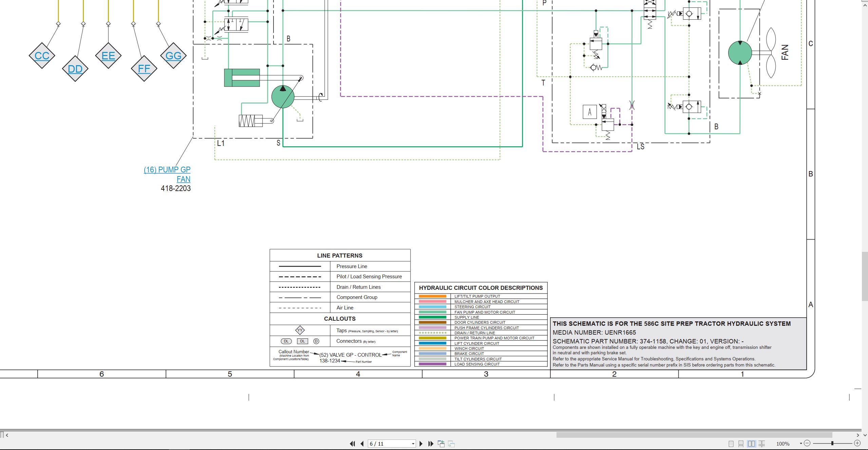Click the previous view navigation icon
868x450 pixels.
click(x=441, y=444)
